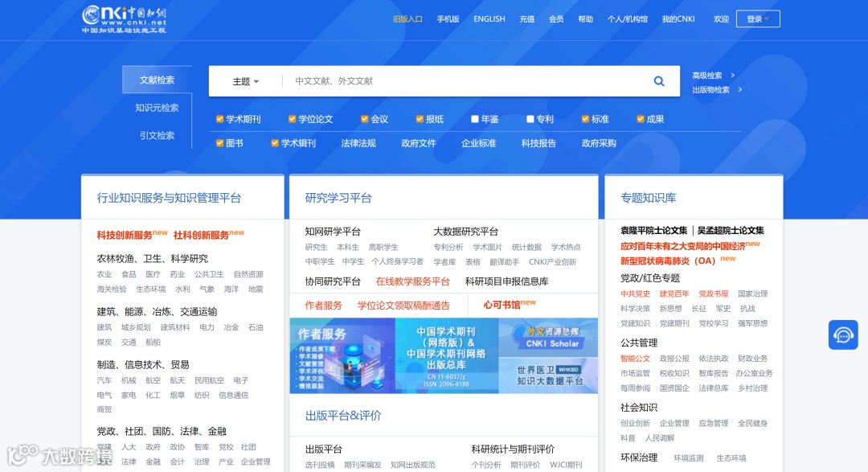Uncheck the 图书 checkbox
The image size is (868, 472).
[x=219, y=143]
